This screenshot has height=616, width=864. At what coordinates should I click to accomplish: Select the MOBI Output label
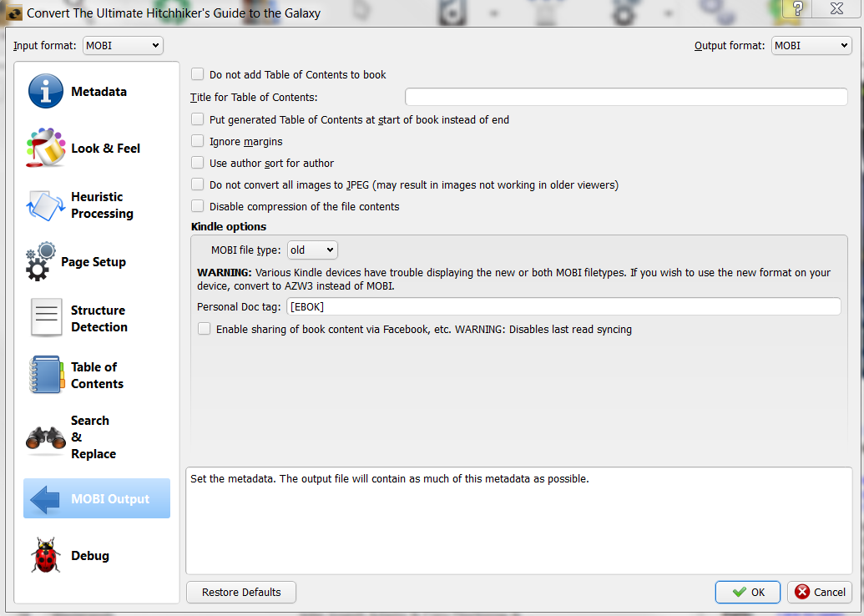click(x=110, y=499)
